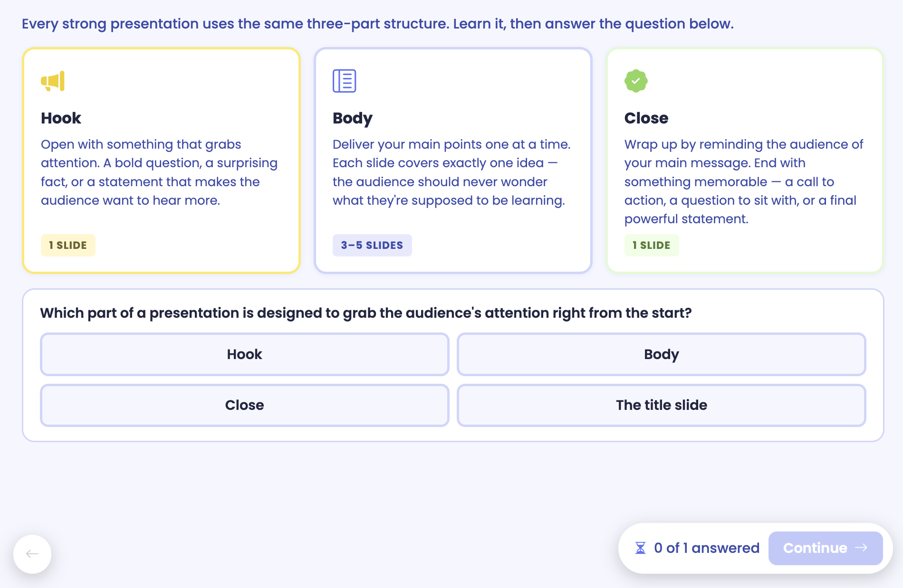The height and width of the screenshot is (588, 903).
Task: Click the Continue button
Action: 826,548
